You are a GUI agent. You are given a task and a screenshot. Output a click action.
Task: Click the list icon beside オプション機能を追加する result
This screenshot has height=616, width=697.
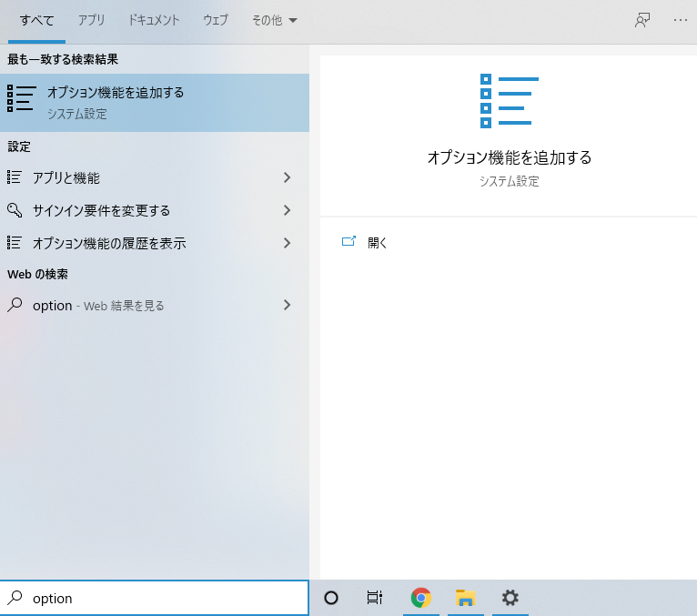tap(21, 98)
